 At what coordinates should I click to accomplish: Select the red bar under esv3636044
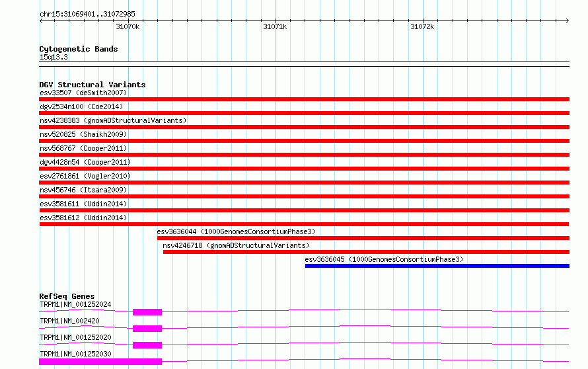click(363, 238)
